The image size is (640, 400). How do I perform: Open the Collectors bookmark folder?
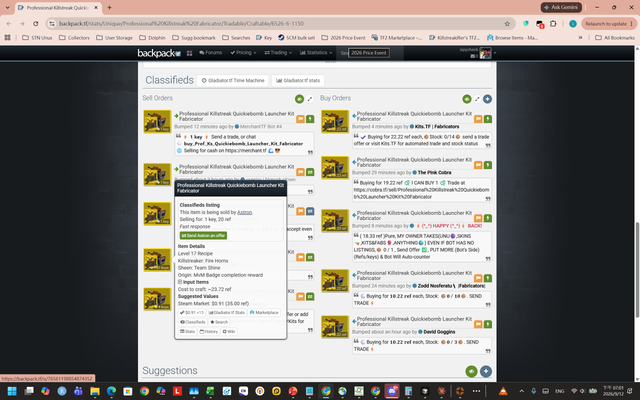pos(74,38)
